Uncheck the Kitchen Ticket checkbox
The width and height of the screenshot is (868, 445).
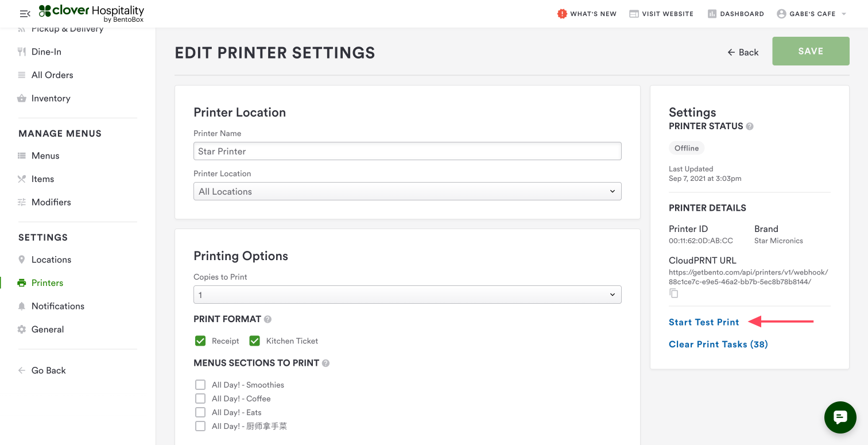(255, 341)
